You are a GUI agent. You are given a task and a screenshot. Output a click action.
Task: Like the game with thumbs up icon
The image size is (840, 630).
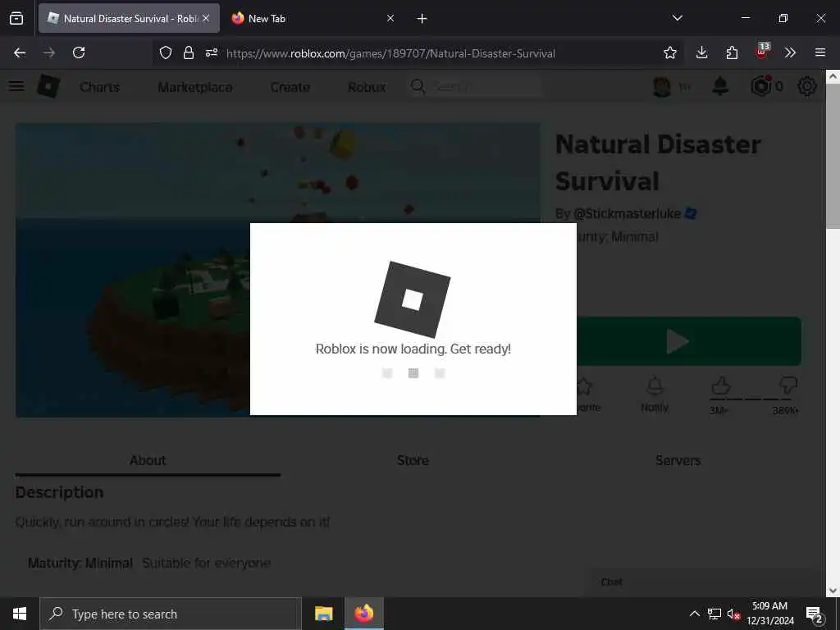point(721,386)
